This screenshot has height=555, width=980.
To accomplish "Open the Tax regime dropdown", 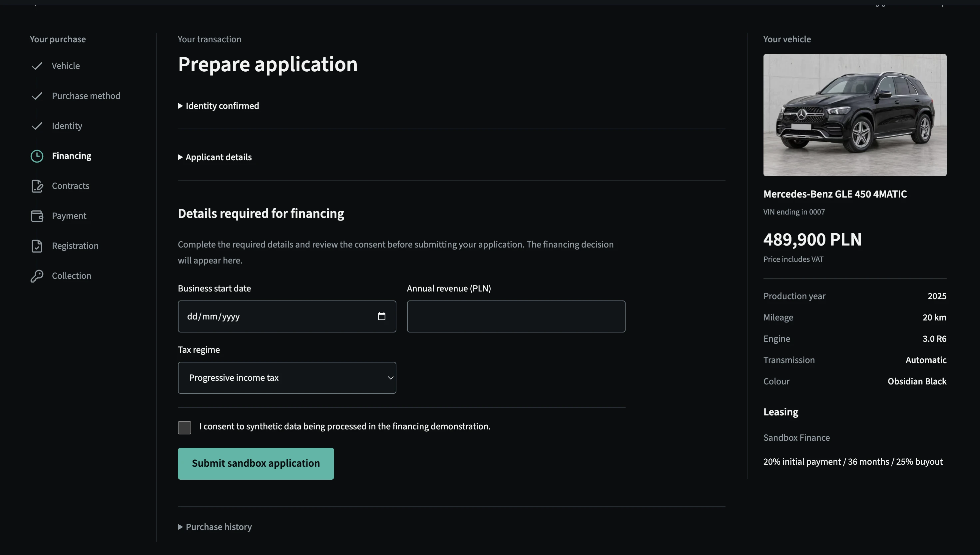I will point(287,378).
